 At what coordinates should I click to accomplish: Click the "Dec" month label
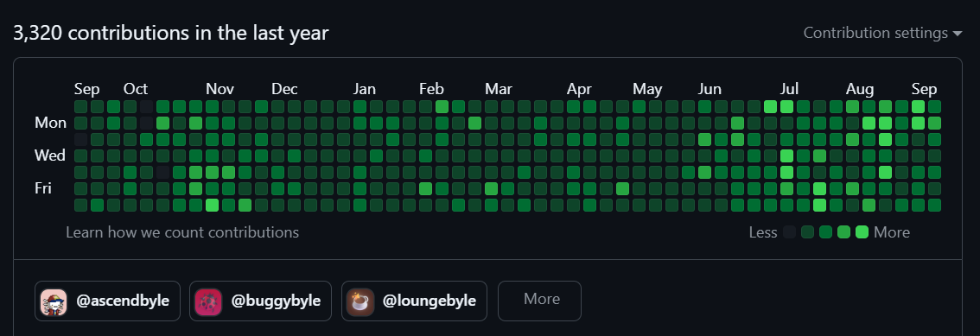pos(284,89)
